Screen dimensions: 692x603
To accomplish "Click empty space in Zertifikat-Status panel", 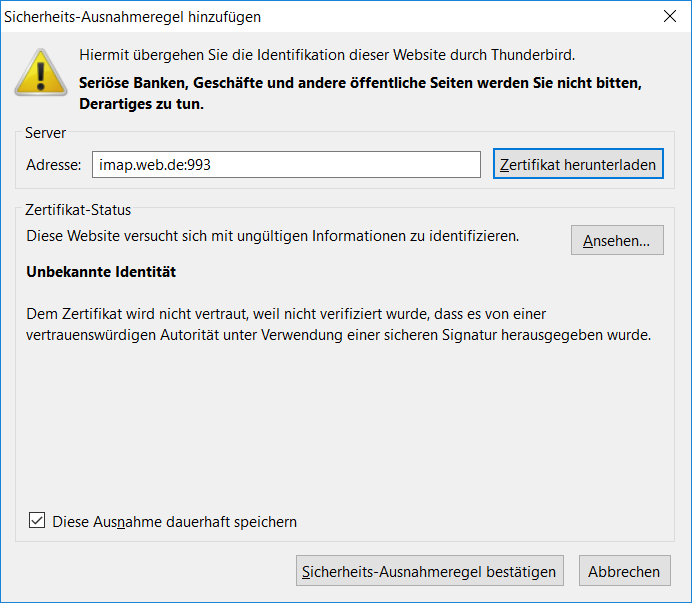I will (340, 430).
